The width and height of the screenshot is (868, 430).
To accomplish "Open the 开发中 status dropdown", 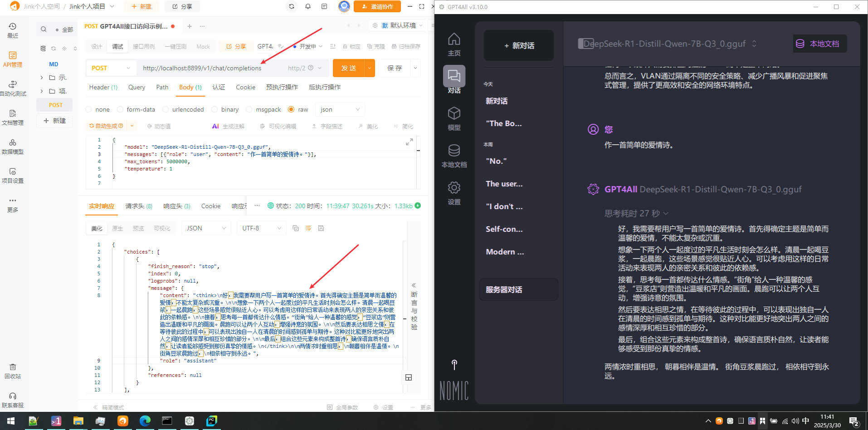I will [x=308, y=46].
